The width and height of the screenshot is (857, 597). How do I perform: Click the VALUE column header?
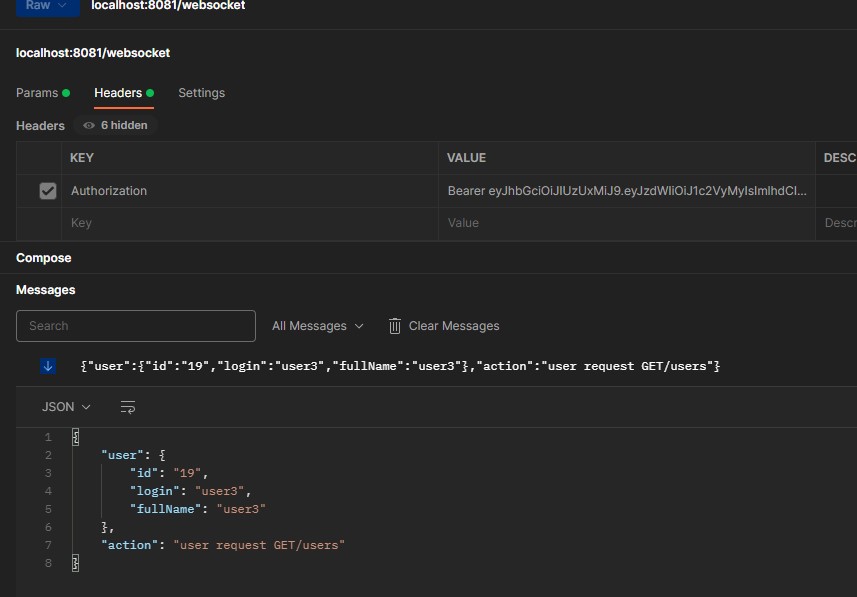point(466,158)
